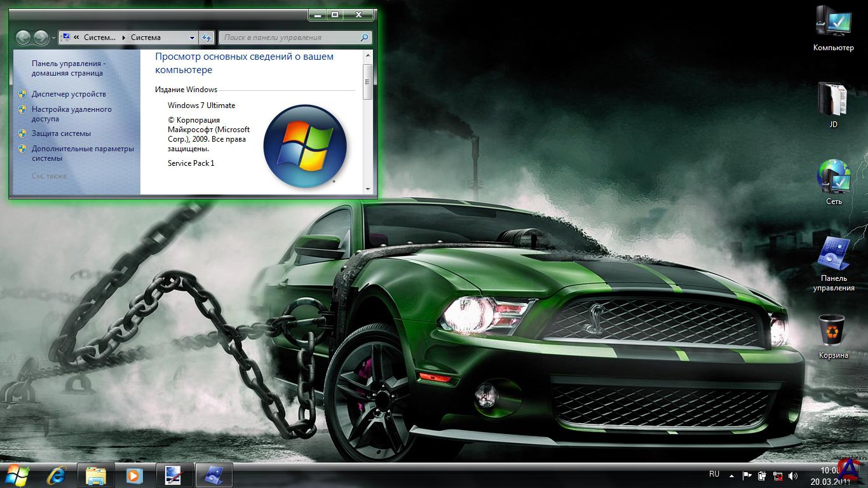
Task: Launch Internet Explorer from the taskbar
Action: 57,475
